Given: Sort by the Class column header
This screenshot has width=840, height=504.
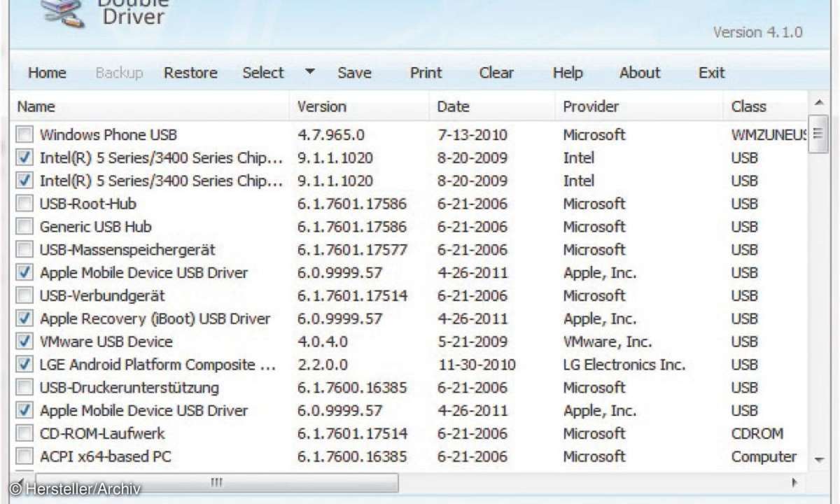Looking at the screenshot, I should coord(765,106).
